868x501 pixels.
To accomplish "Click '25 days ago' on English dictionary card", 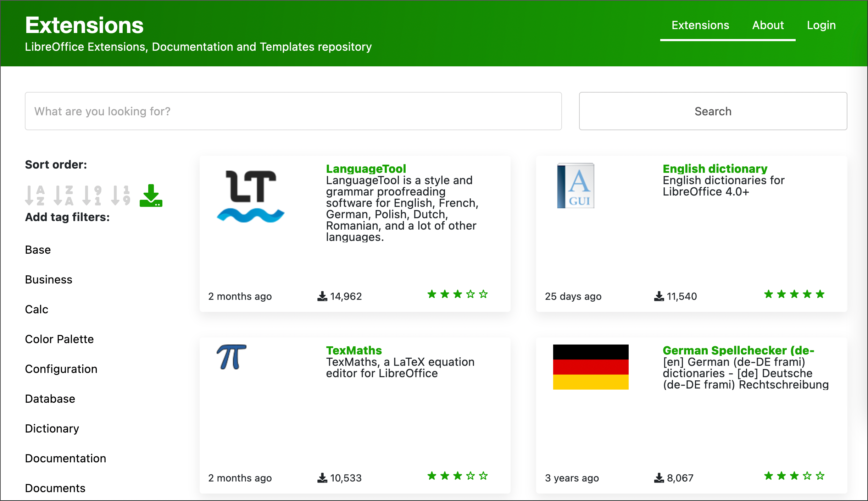I will (573, 296).
